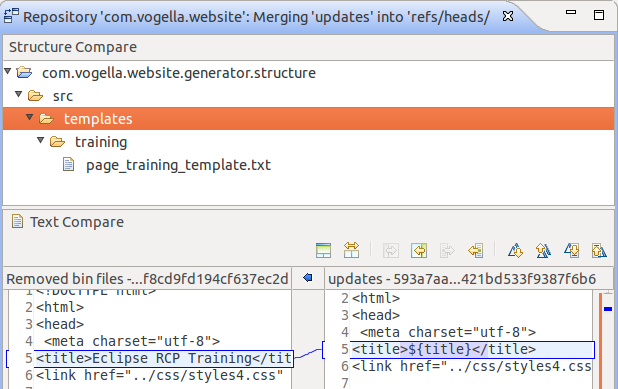Click 'updates - 593a7aa' right pane label

[462, 279]
